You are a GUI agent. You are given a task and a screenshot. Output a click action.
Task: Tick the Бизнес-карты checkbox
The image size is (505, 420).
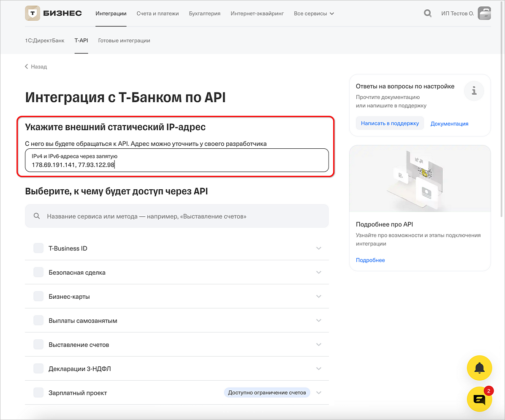tap(38, 296)
